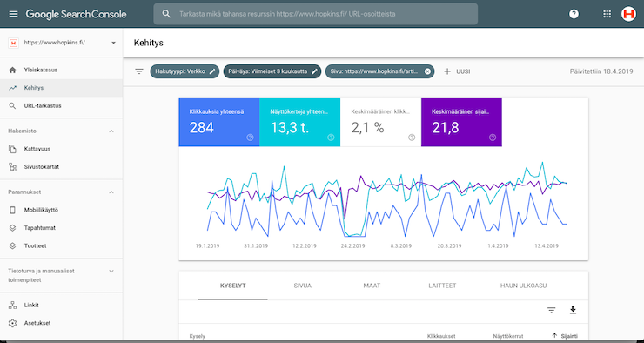Open the Hopkins account avatar
The width and height of the screenshot is (644, 343).
point(628,14)
